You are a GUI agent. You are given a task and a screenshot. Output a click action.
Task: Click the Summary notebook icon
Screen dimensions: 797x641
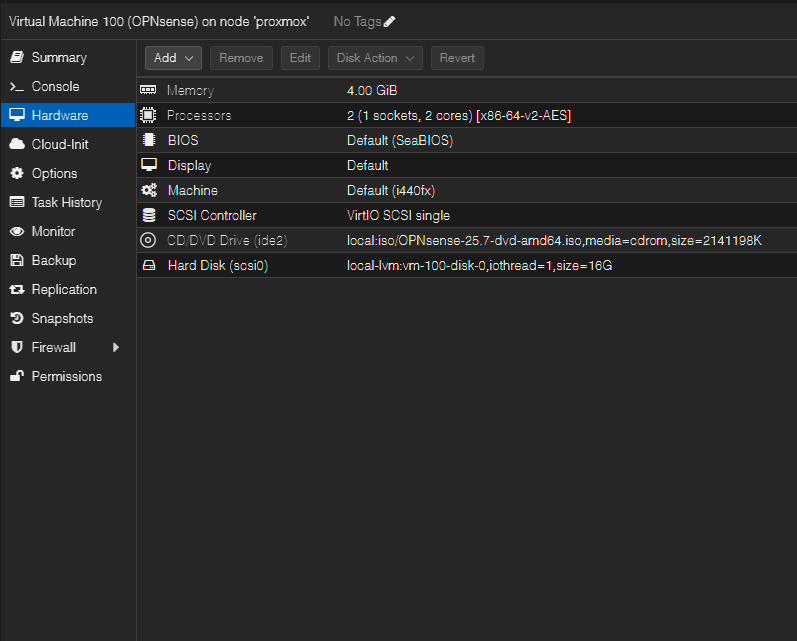pos(17,57)
